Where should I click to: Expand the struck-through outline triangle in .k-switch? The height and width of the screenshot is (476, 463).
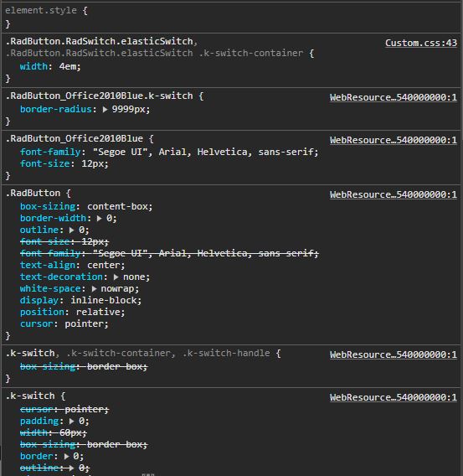71,468
